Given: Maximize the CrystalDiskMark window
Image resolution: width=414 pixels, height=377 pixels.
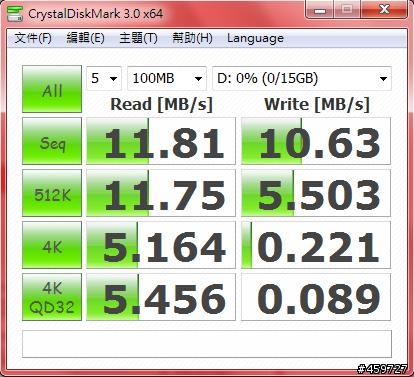Looking at the screenshot, I should point(347,10).
